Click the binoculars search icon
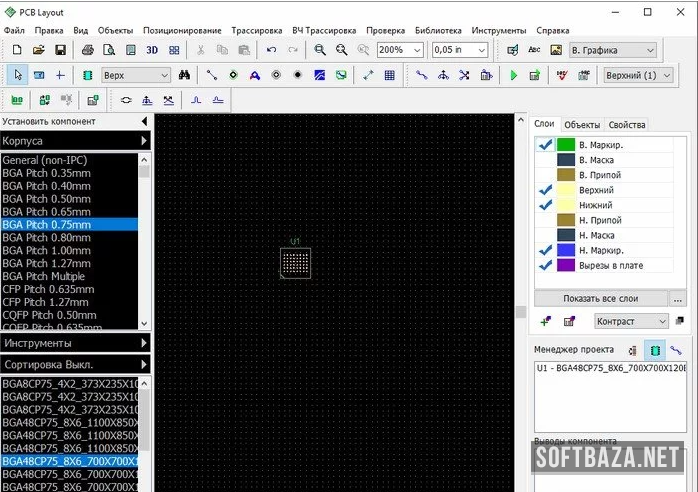698x492 pixels. click(x=184, y=75)
